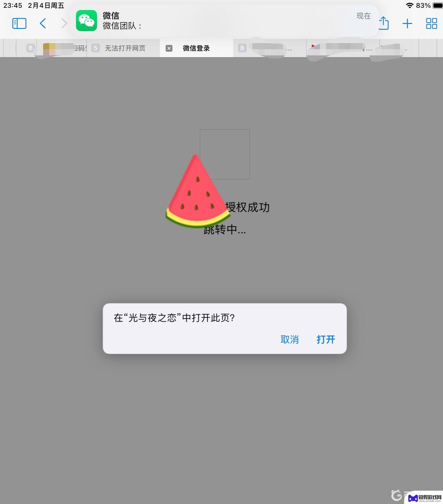Tap the Wi-Fi icon in status bar
The height and width of the screenshot is (504, 443).
point(410,6)
